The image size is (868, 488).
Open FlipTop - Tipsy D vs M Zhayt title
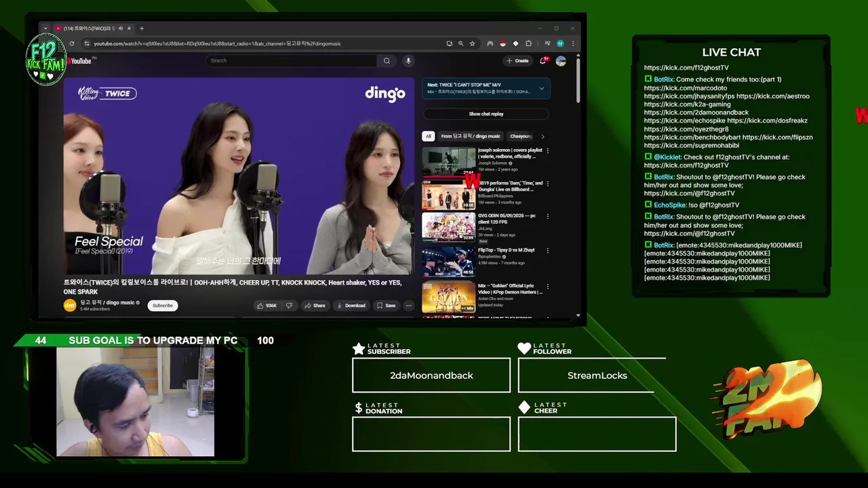[506, 249]
